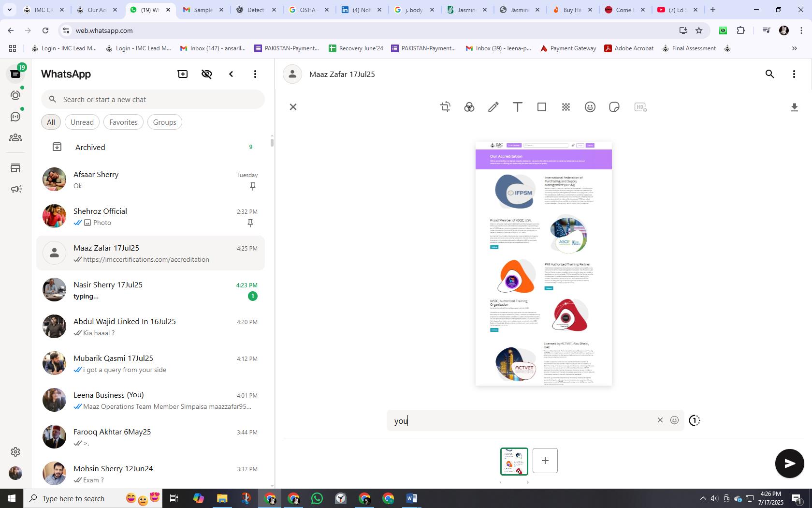This screenshot has height=508, width=812.
Task: Open a new browser tab
Action: click(712, 10)
